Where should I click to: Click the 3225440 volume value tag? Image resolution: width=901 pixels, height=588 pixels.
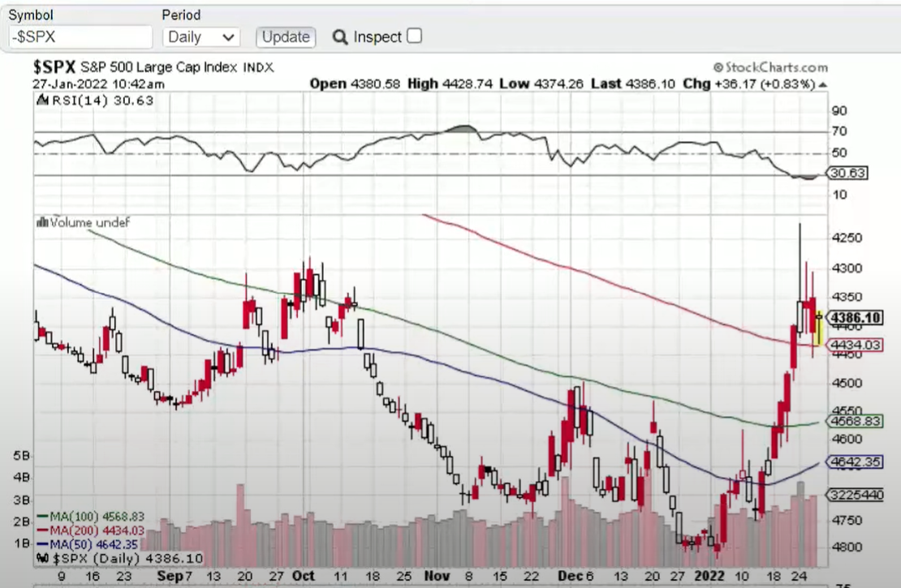[x=854, y=495]
